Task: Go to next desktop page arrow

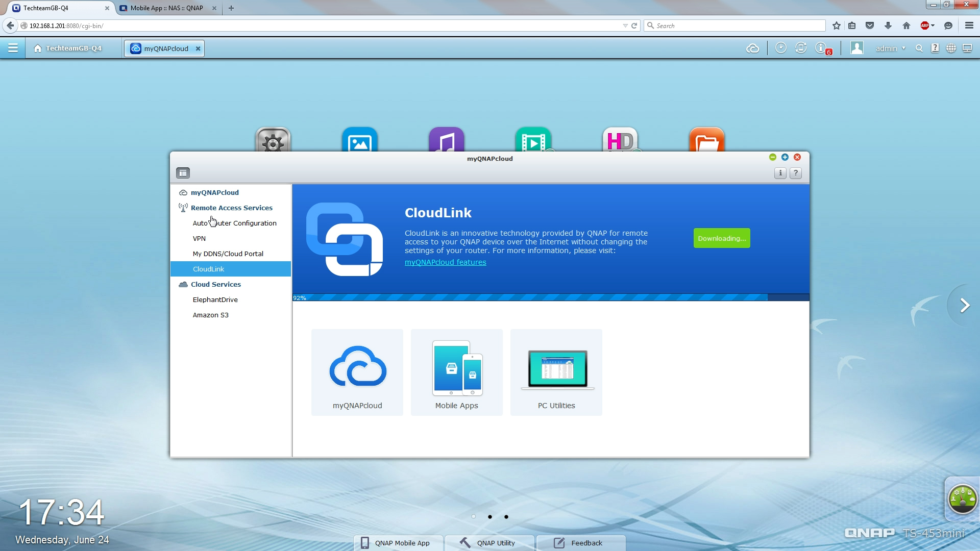Action: coord(964,306)
